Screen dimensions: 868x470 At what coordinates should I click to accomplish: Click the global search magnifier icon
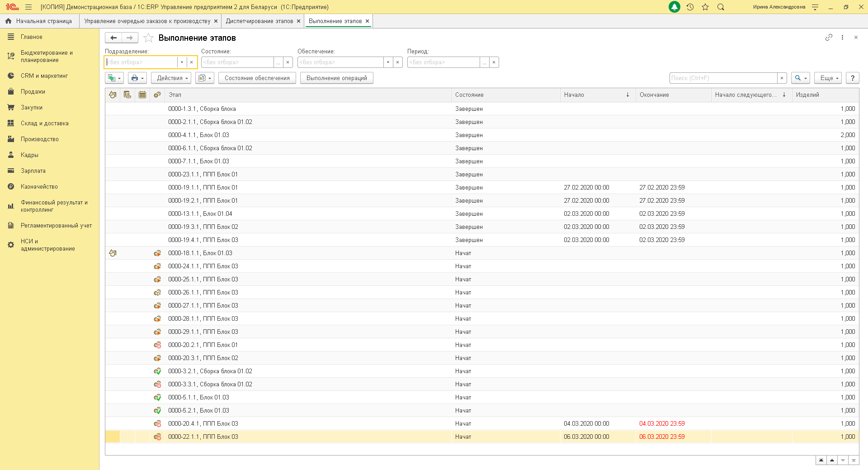point(721,7)
